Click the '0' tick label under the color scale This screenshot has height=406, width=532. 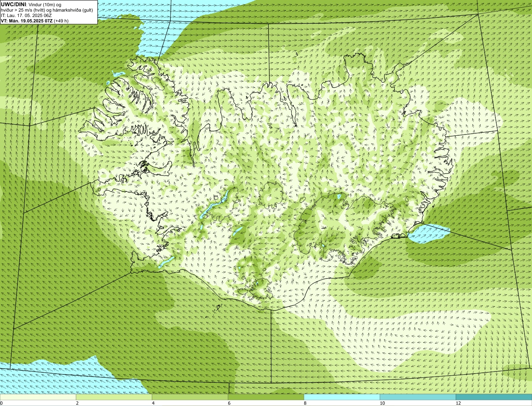1,403
